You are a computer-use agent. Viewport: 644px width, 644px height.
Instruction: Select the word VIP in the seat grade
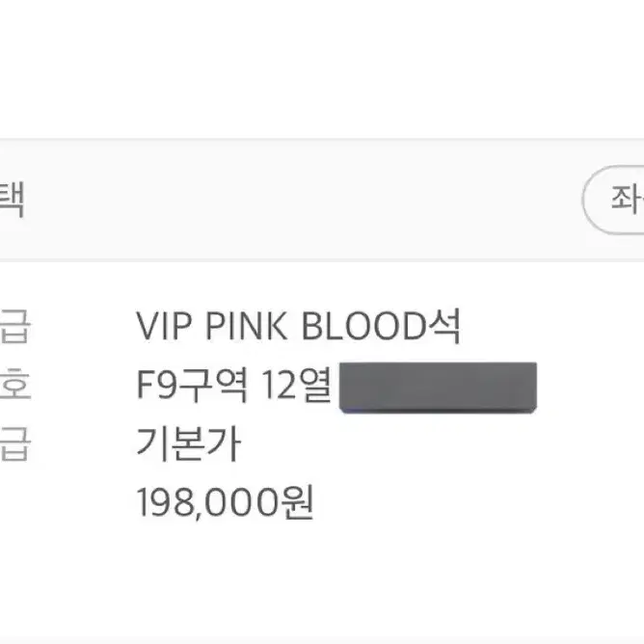click(164, 326)
